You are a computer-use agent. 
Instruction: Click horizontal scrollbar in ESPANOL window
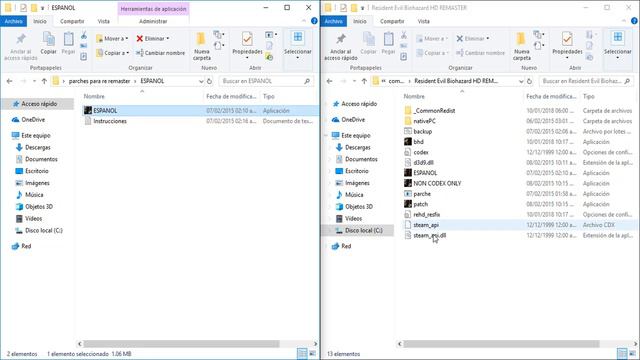pos(182,344)
